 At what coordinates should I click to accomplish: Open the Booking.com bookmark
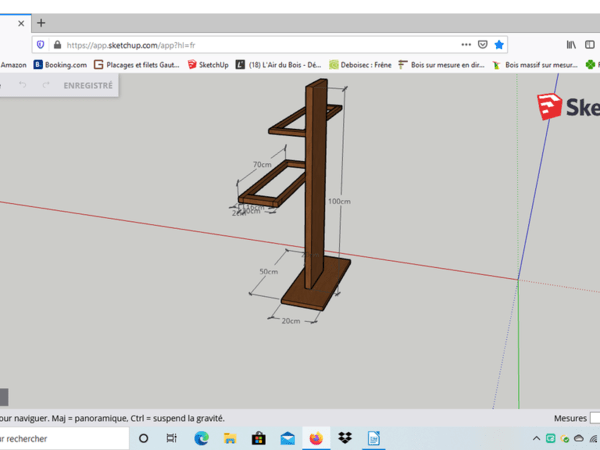click(60, 65)
